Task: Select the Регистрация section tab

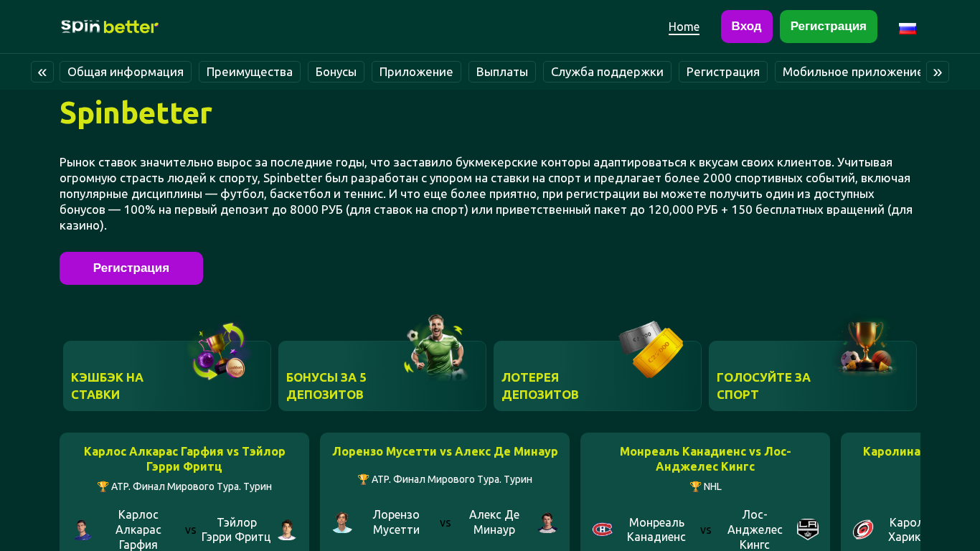Action: point(723,72)
